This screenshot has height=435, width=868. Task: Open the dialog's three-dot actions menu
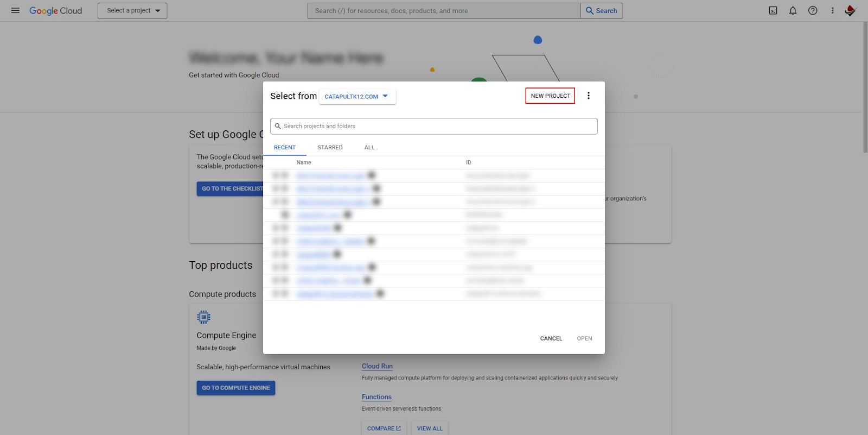pos(589,96)
